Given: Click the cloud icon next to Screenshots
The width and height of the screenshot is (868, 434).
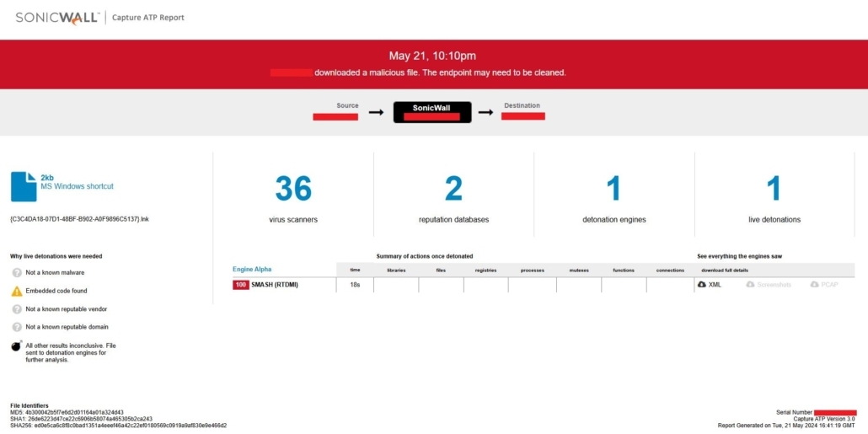Looking at the screenshot, I should (750, 285).
